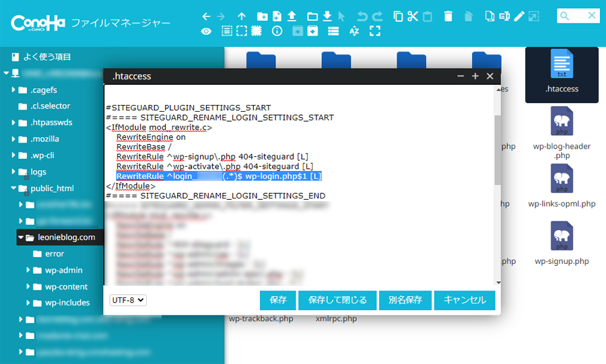Viewport: 606px width, 364px height.
Task: Select the wp-signup.php file
Action: [562, 244]
